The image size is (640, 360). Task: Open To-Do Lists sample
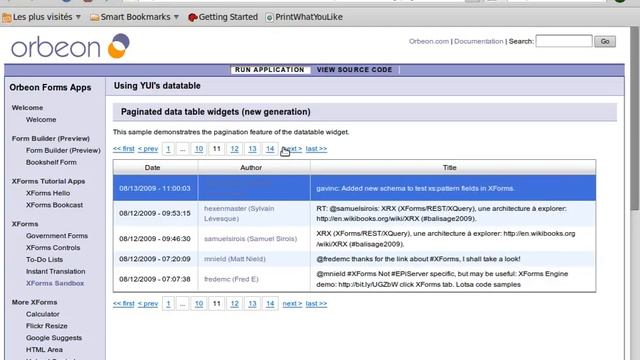point(44,260)
